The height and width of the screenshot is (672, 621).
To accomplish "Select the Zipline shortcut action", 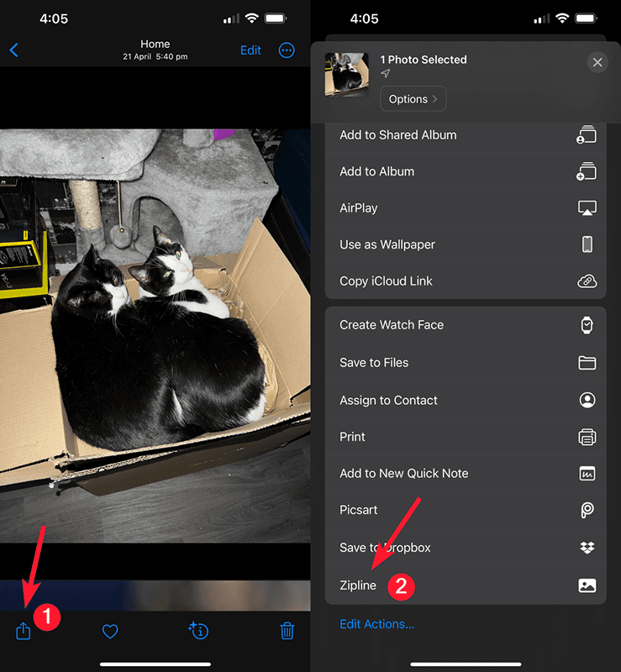I will click(x=358, y=585).
